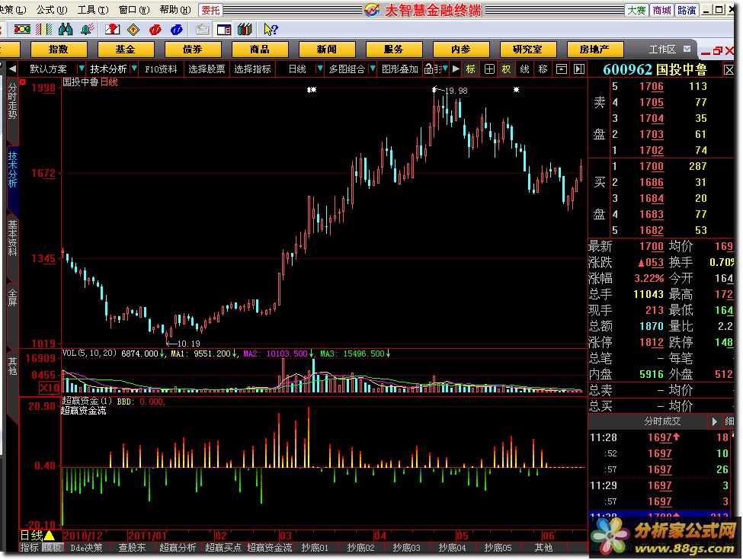Open the 工具 menu

(x=93, y=9)
